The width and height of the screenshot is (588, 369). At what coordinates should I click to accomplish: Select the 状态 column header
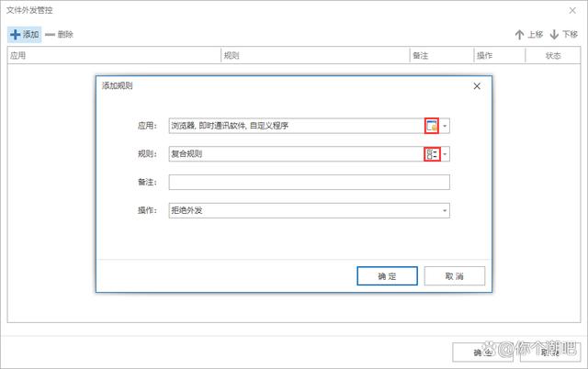(552, 56)
